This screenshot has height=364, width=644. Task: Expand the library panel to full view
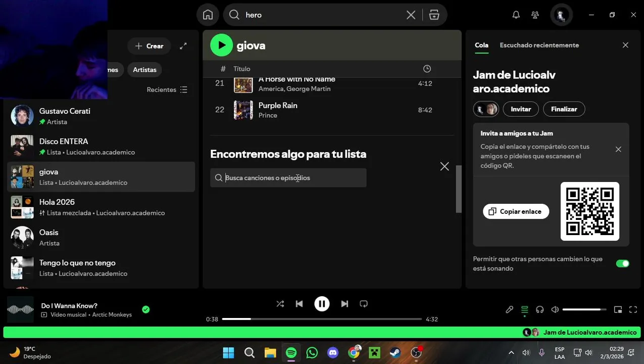tap(183, 46)
